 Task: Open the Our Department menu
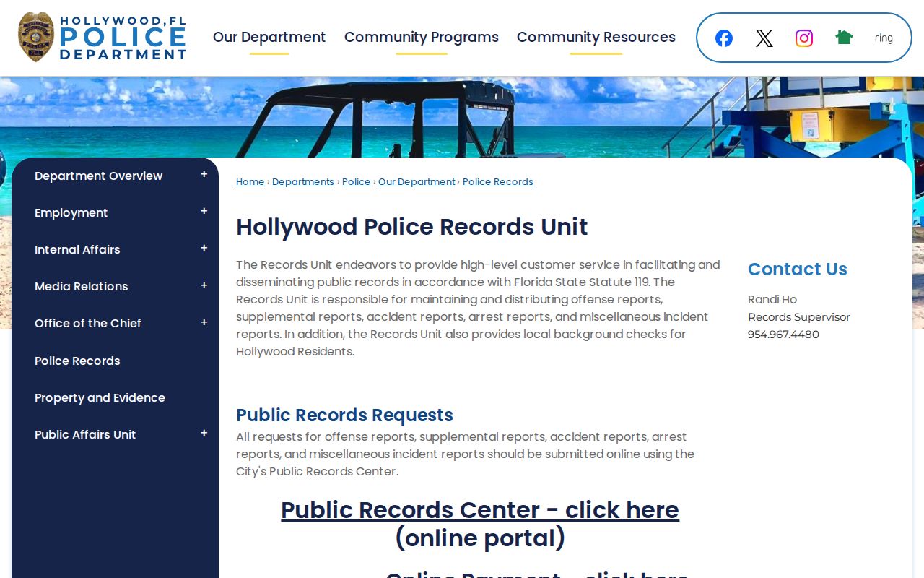[269, 38]
